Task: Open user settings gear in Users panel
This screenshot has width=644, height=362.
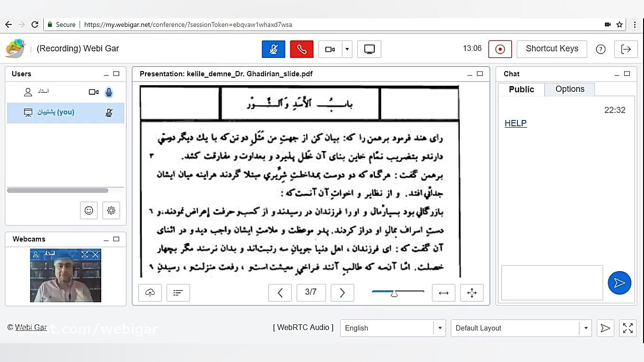Action: coord(111,210)
